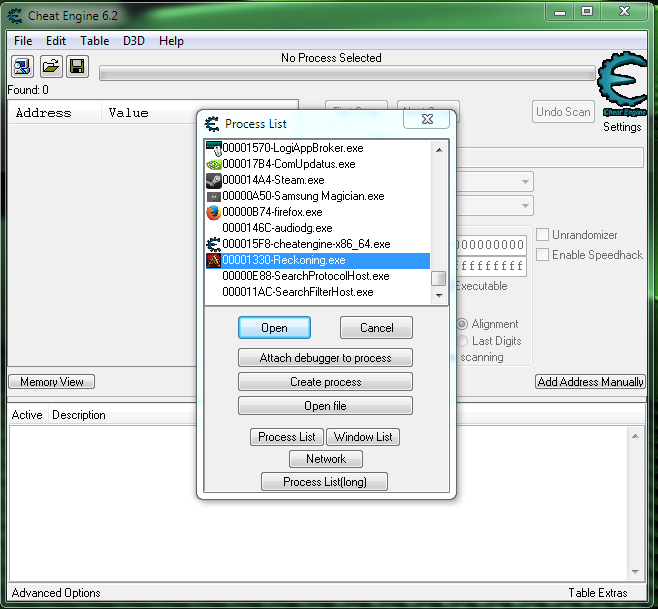Open the upper dropdown behind the dialog
658x609 pixels.
[525, 182]
